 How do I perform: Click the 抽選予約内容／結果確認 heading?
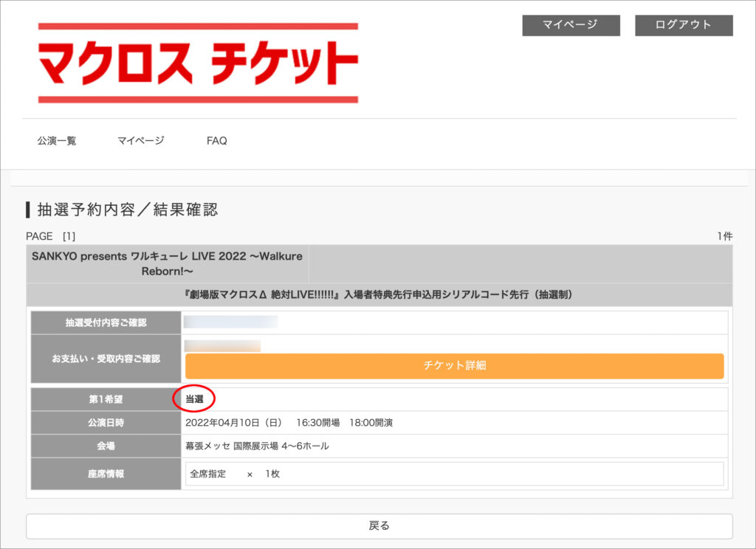pos(128,210)
